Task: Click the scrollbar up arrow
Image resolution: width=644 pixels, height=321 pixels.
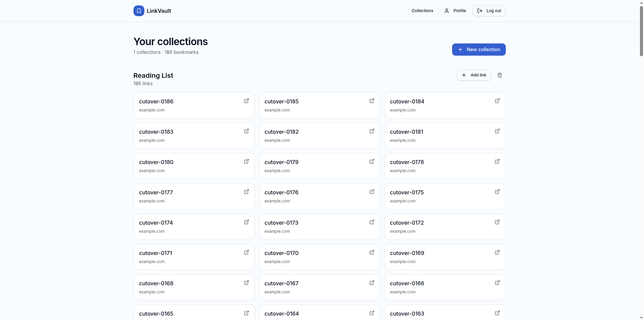Action: (641, 3)
